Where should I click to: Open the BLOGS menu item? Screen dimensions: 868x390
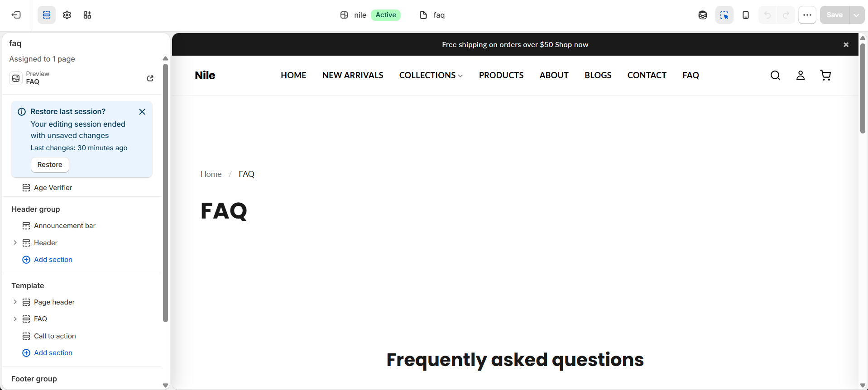(598, 75)
